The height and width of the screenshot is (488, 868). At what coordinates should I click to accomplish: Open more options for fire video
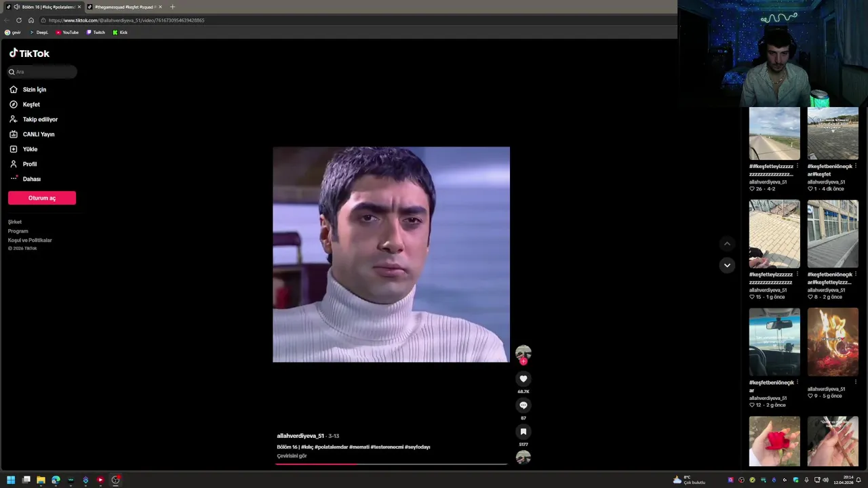855,382
